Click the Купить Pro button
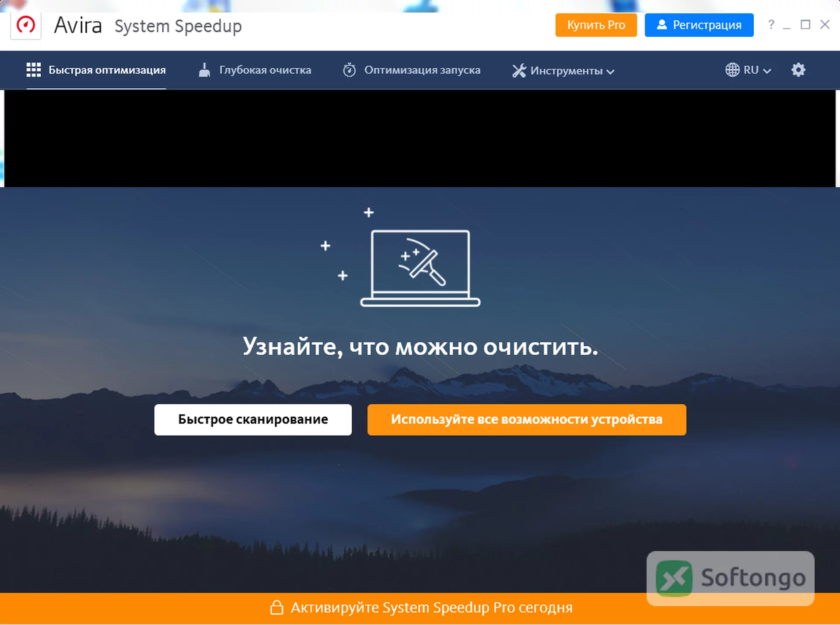840x625 pixels. [596, 25]
